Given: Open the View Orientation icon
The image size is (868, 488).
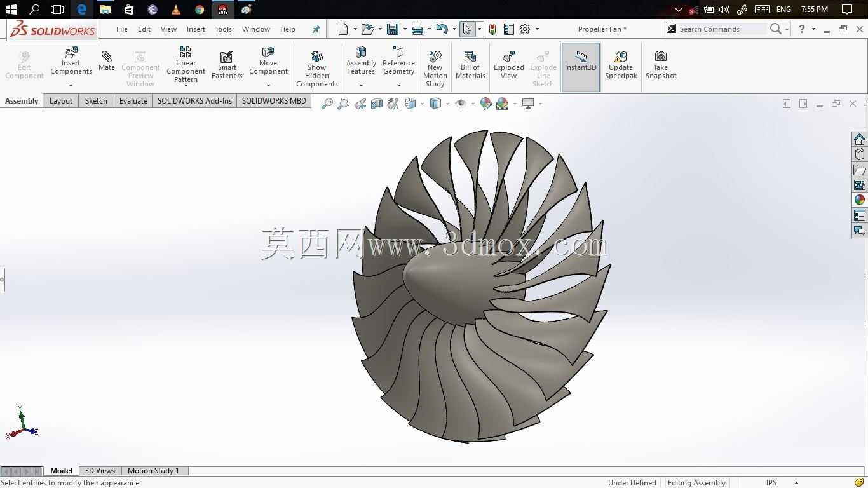Looking at the screenshot, I should coord(410,104).
